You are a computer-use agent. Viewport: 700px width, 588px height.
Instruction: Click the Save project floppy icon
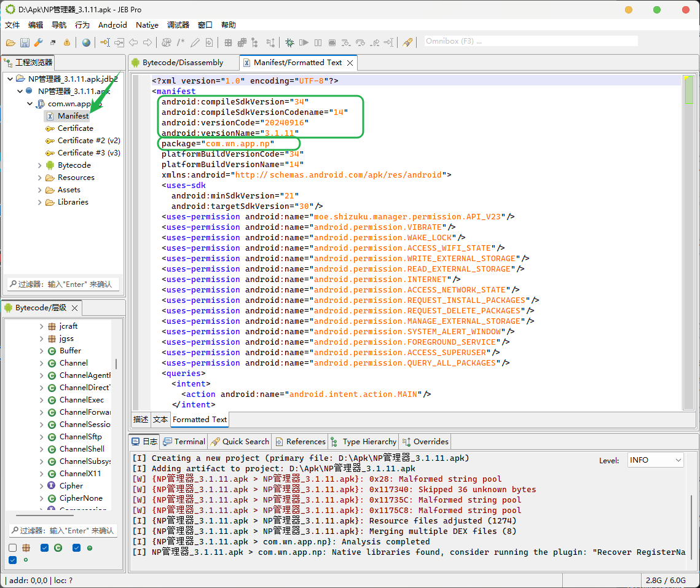25,42
